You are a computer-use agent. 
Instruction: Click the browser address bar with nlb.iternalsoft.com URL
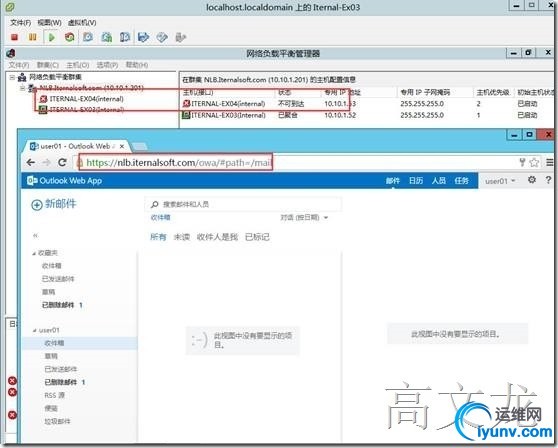coord(295,163)
